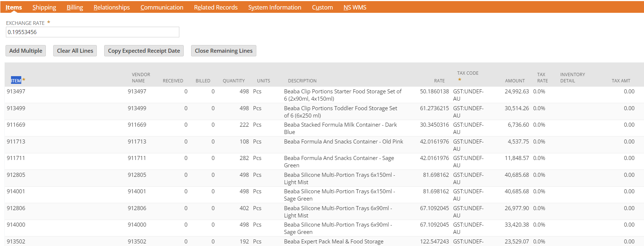Click rate 50.1860138
This screenshot has height=246, width=644.
pos(434,92)
